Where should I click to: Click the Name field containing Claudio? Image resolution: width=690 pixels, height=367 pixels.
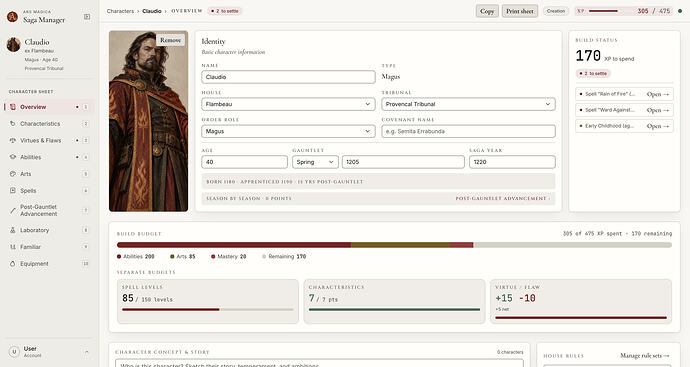[288, 77]
